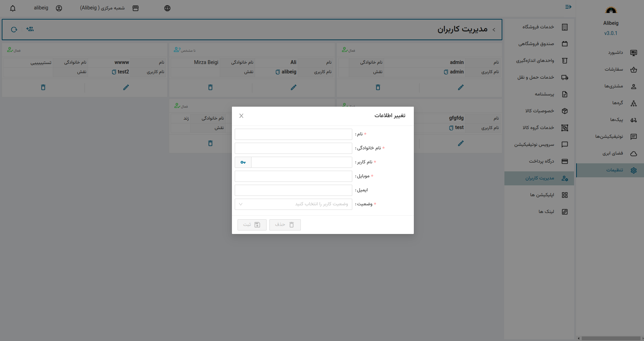Click into the موبایل mobile field
This screenshot has width=644, height=341.
click(293, 176)
